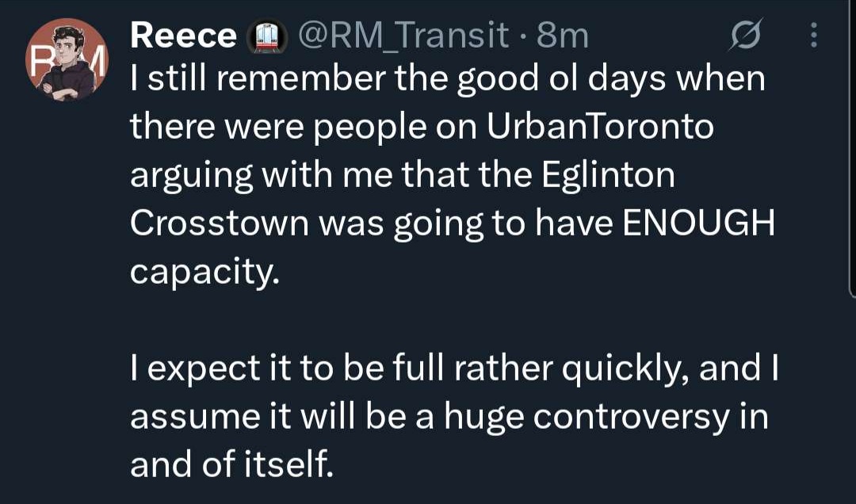The width and height of the screenshot is (856, 504).
Task: Click the vertical scrollbar on the right edge
Action: pyautogui.click(x=852, y=158)
